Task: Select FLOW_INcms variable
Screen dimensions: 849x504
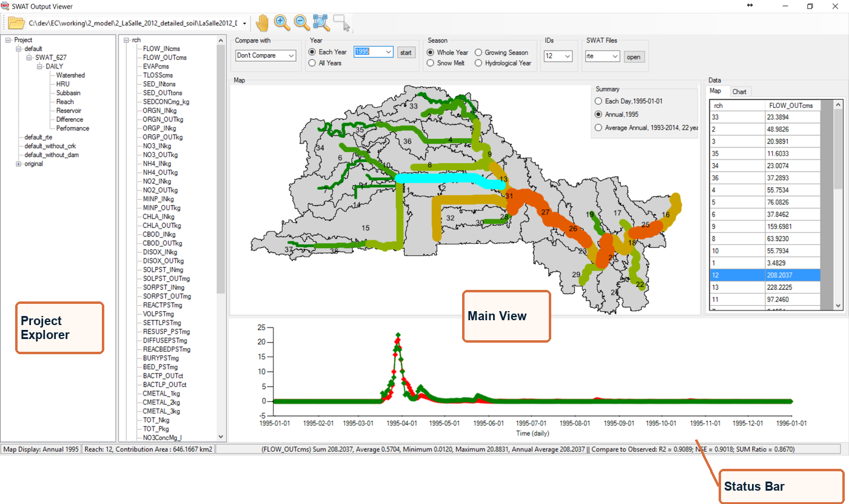Action: pos(161,49)
